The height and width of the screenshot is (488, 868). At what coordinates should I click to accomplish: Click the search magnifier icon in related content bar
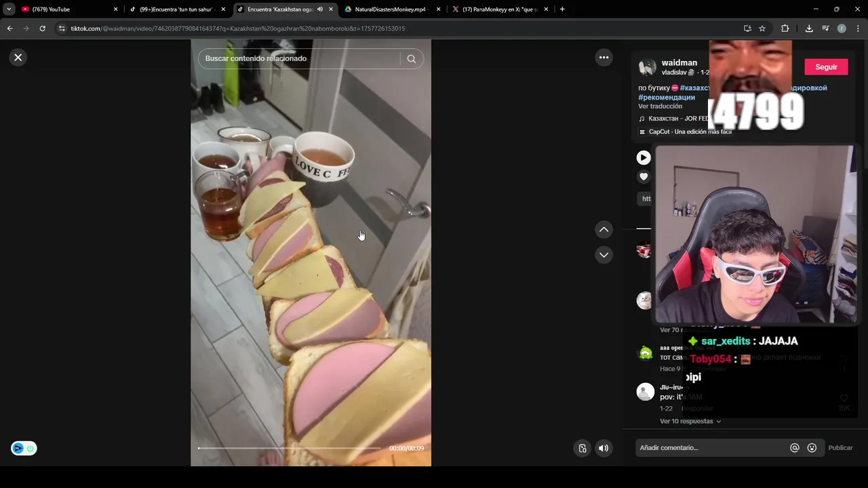click(x=411, y=59)
